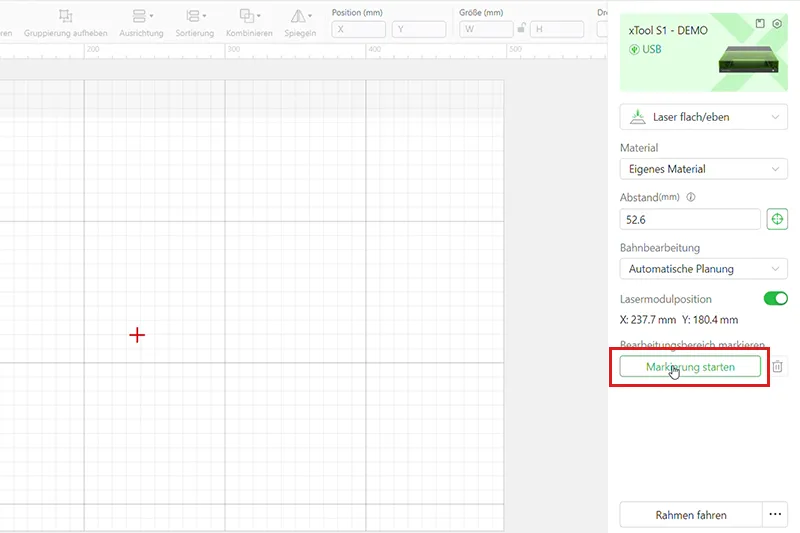Click the red laser position cross on canvas
Screen dimensions: 800x533
click(x=137, y=335)
